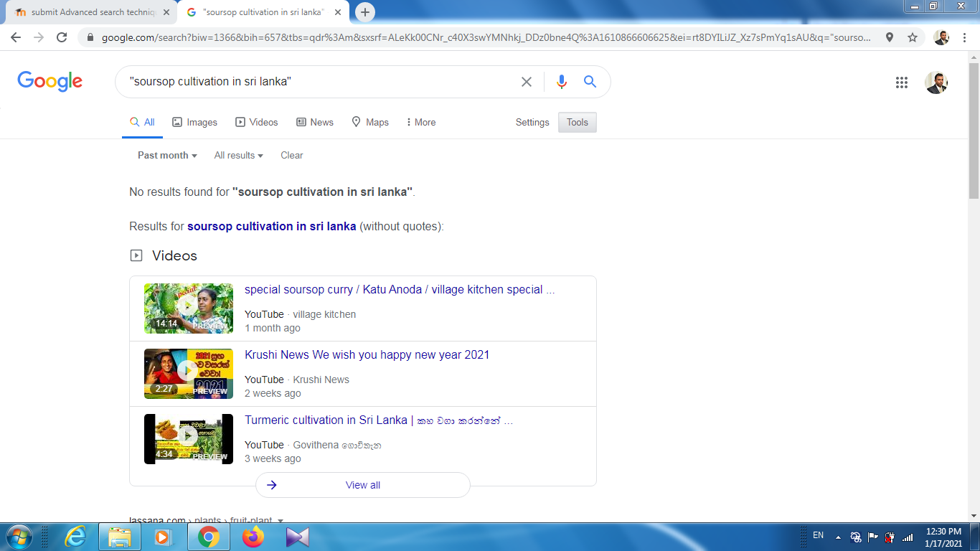
Task: Click View all videos button
Action: pos(363,485)
